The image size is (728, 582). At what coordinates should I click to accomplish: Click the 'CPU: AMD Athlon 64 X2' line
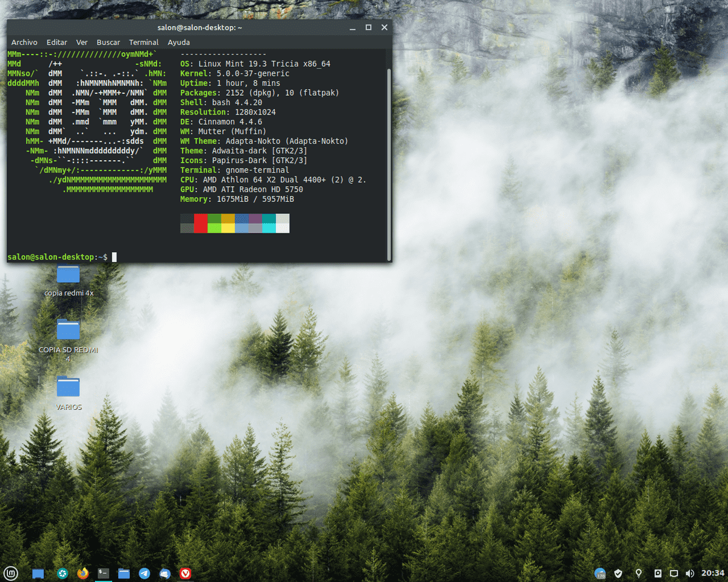pyautogui.click(x=274, y=180)
